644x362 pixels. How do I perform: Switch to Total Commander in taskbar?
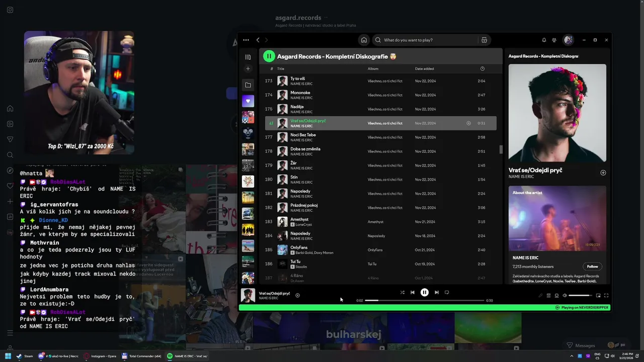coord(141,356)
